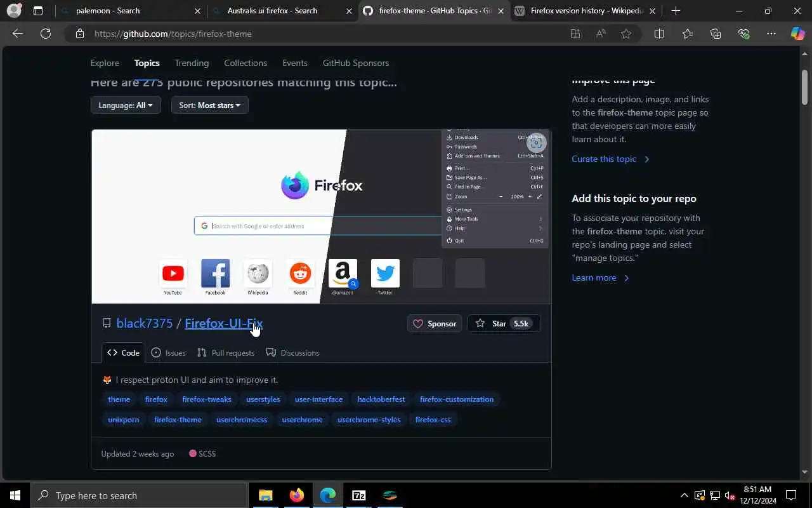Image resolution: width=812 pixels, height=508 pixels.
Task: Go back using the browser back arrow
Action: click(18, 34)
